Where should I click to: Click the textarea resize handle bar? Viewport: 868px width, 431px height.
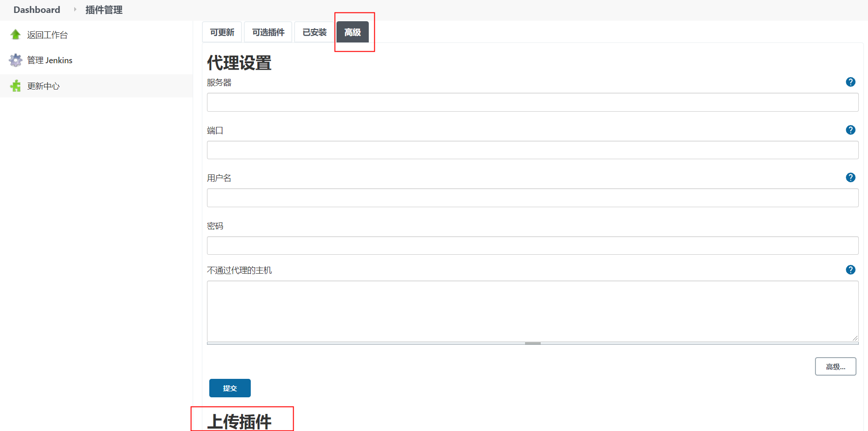click(532, 343)
